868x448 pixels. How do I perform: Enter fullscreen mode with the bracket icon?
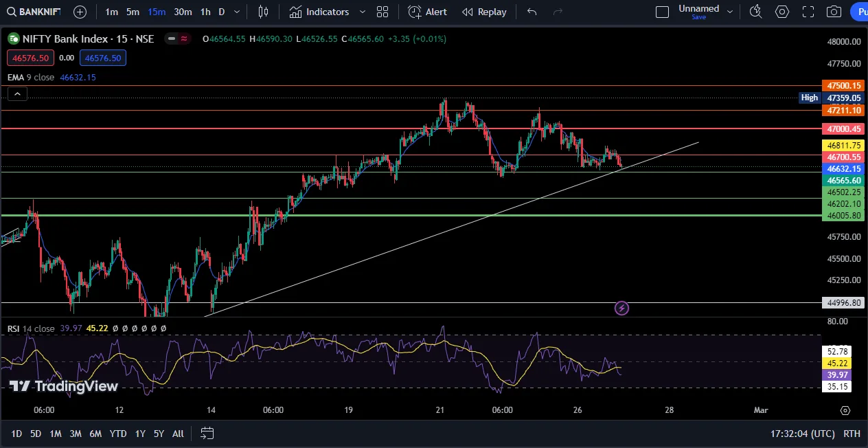(x=808, y=12)
